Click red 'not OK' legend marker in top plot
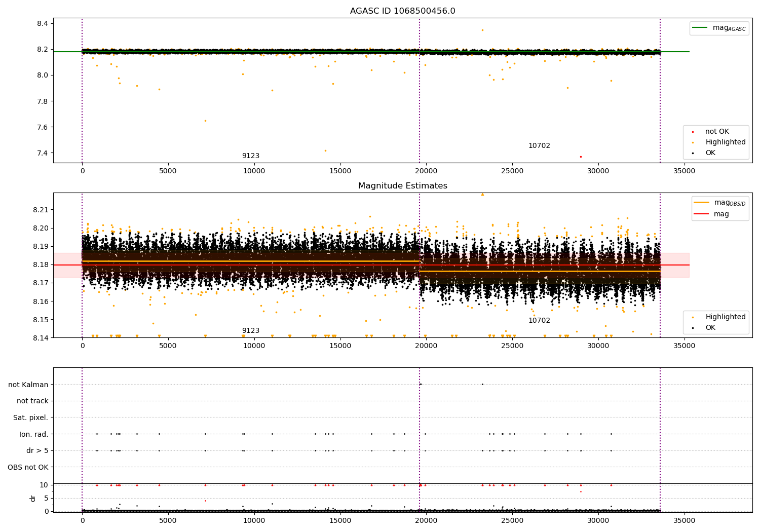Image resolution: width=760 pixels, height=532 pixels. click(693, 132)
